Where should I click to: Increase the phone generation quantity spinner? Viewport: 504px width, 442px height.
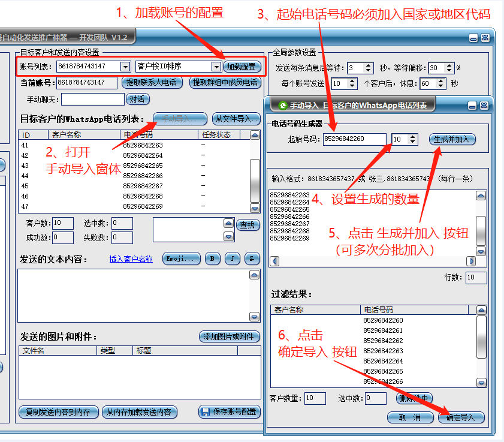pyautogui.click(x=413, y=137)
